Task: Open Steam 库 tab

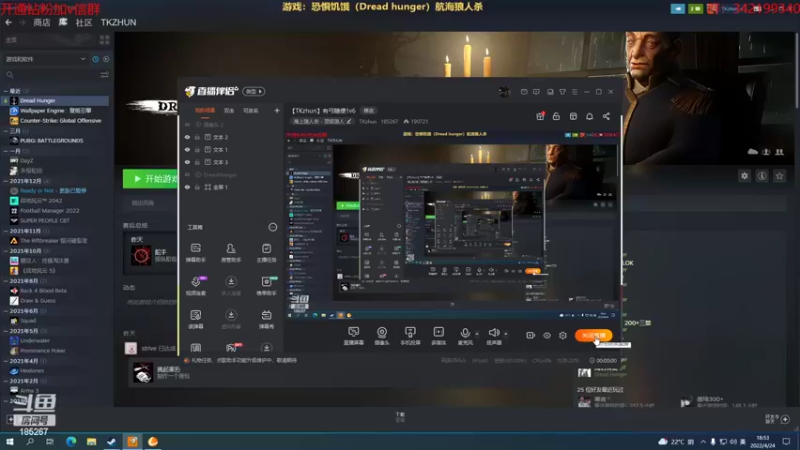Action: pos(63,22)
